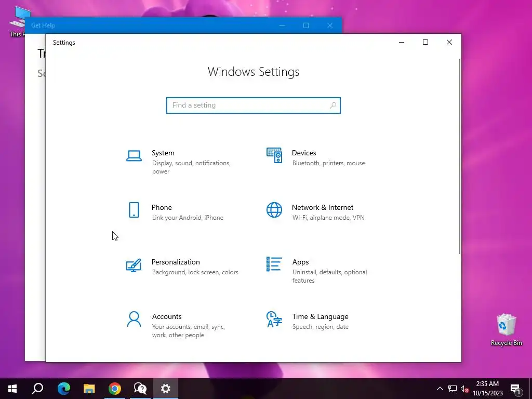This screenshot has width=532, height=399.
Task: Open the Apps settings title
Action: point(301,262)
